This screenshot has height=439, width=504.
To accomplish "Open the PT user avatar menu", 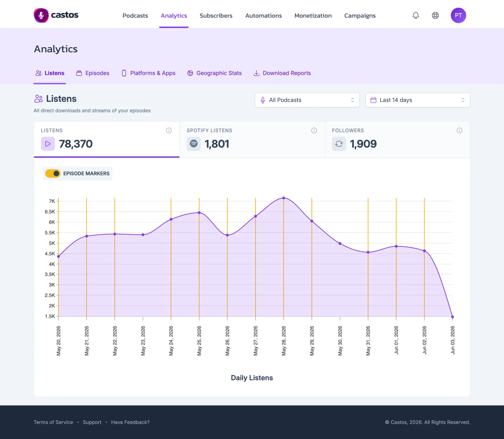I will (x=458, y=15).
